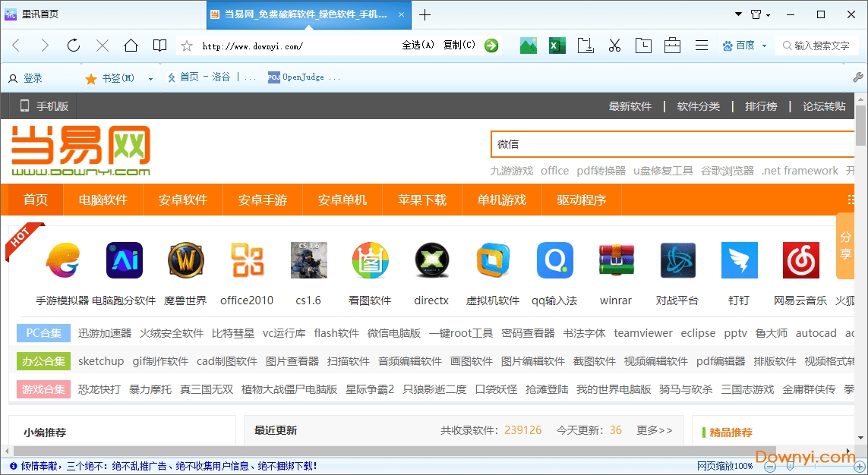Screen dimensions: 868x475
Task: Click the scissors cut icon in toolbar
Action: coord(614,46)
